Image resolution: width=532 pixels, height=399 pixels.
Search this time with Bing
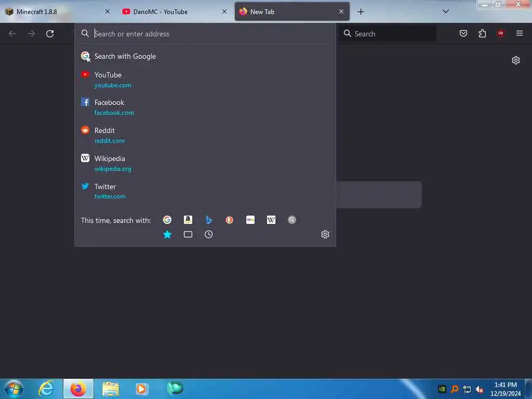209,220
